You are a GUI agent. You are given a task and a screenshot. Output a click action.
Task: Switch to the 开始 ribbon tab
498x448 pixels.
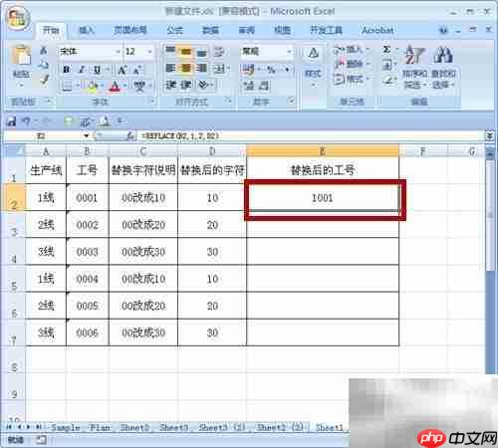click(x=51, y=30)
